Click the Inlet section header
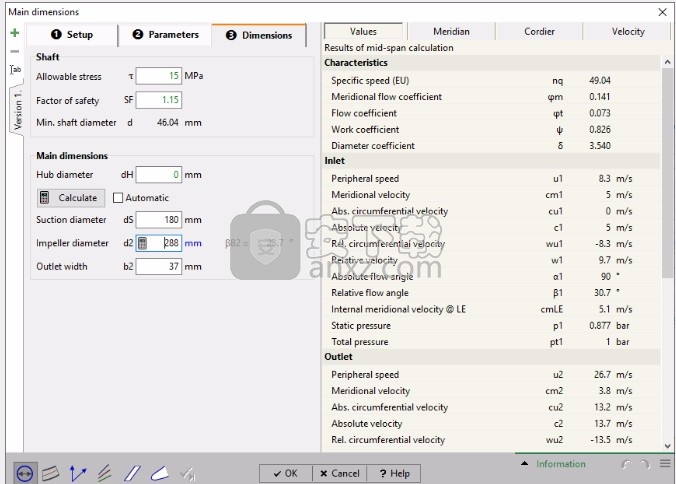The width and height of the screenshot is (676, 484). pyautogui.click(x=491, y=161)
